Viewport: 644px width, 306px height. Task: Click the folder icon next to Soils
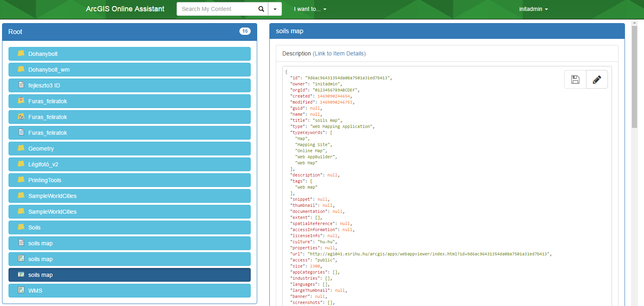click(21, 227)
